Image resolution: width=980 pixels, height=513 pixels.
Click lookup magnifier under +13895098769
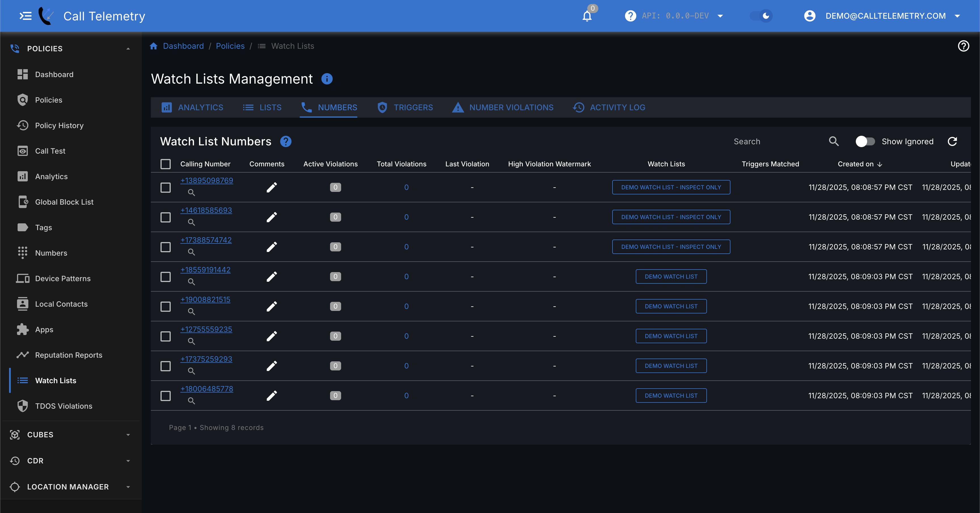pos(191,193)
